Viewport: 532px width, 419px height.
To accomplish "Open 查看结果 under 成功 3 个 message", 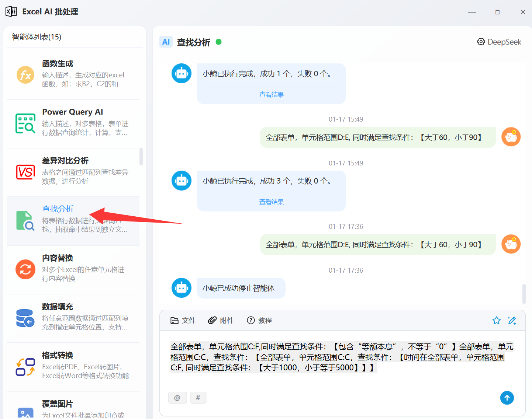I will coord(272,202).
